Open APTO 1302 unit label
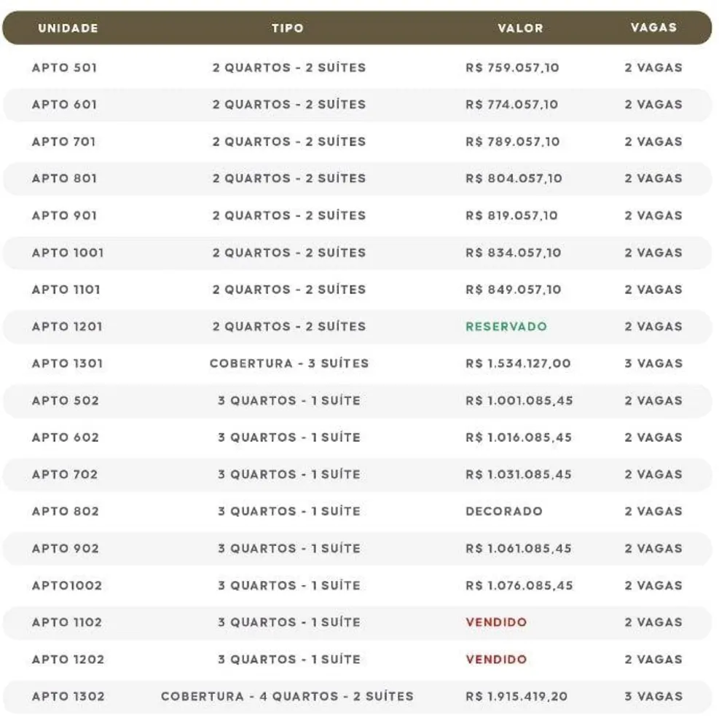This screenshot has width=719, height=728. tap(68, 697)
